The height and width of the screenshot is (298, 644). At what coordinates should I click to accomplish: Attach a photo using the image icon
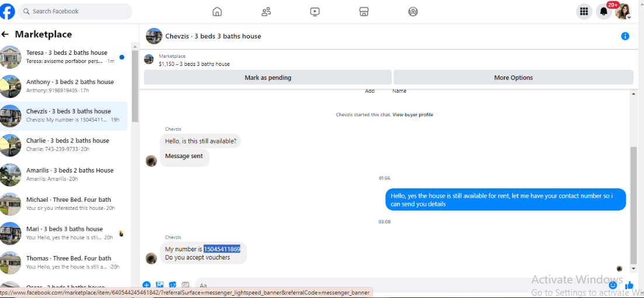[x=160, y=285]
